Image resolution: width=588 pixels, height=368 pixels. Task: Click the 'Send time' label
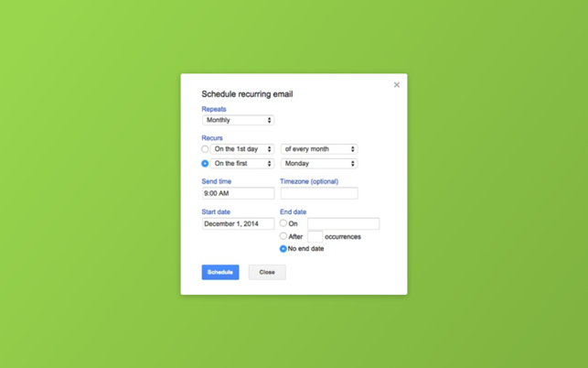[217, 181]
